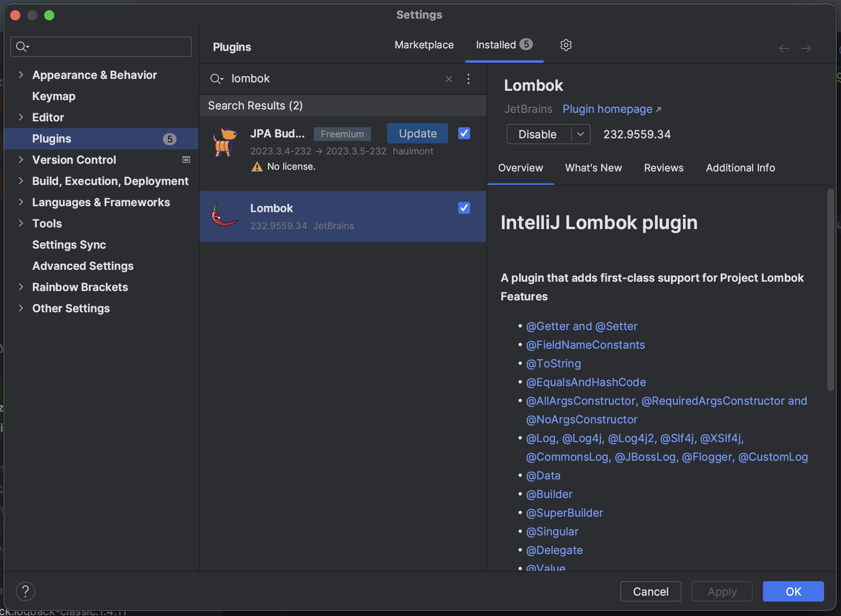Select the JPA Buddy plugin row
The width and height of the screenshot is (841, 616).
coord(343,154)
